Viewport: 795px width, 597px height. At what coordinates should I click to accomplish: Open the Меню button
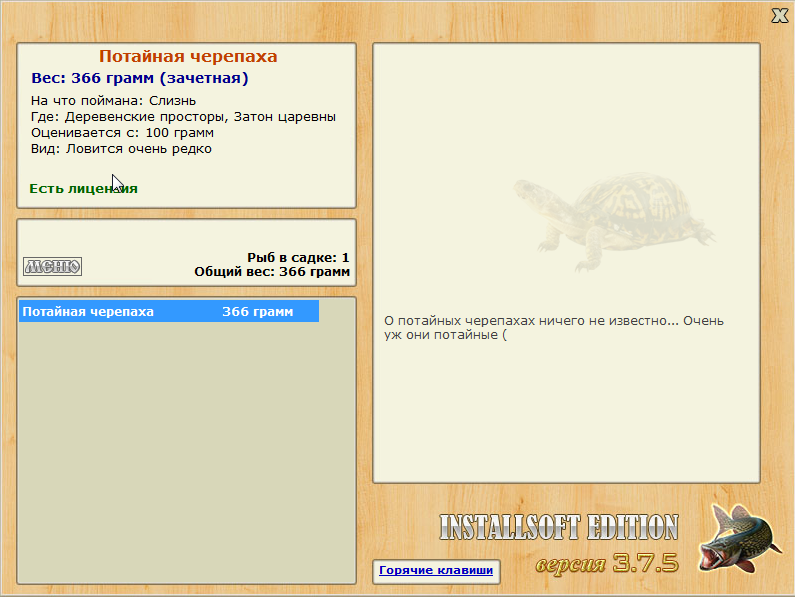(x=52, y=266)
